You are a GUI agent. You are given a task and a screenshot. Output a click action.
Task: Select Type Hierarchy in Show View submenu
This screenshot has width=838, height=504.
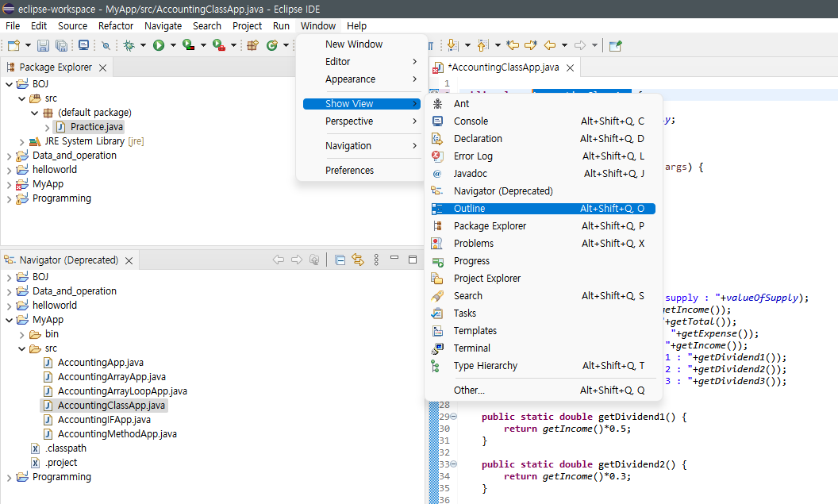coord(543,366)
